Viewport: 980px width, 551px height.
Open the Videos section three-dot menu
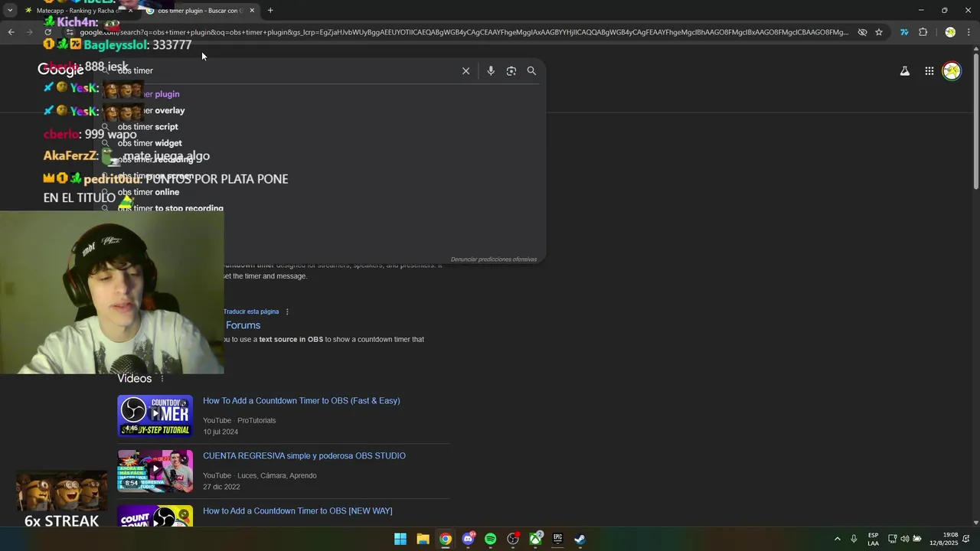point(162,379)
